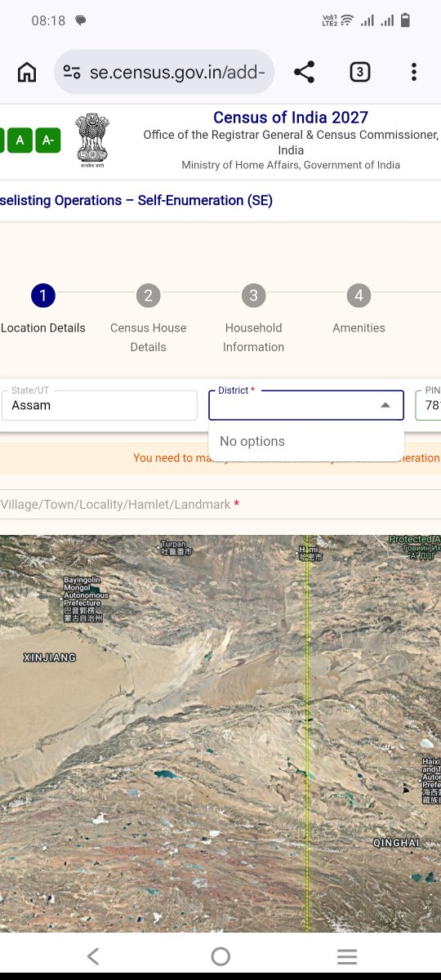Click the Self-Enumeration (SE) page title
This screenshot has width=441, height=980.
[x=136, y=200]
